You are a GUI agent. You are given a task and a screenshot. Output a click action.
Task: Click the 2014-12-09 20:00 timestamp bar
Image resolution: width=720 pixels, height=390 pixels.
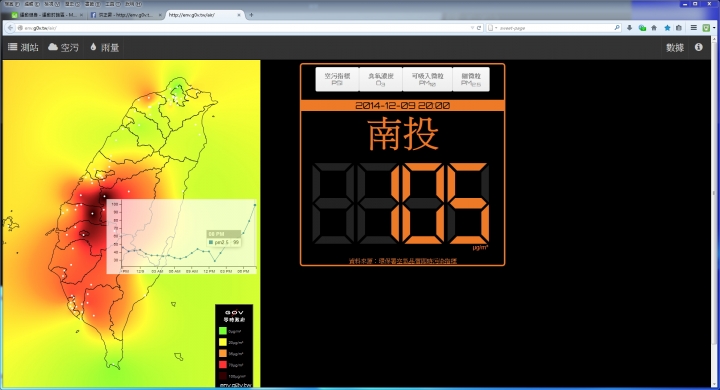(x=403, y=105)
